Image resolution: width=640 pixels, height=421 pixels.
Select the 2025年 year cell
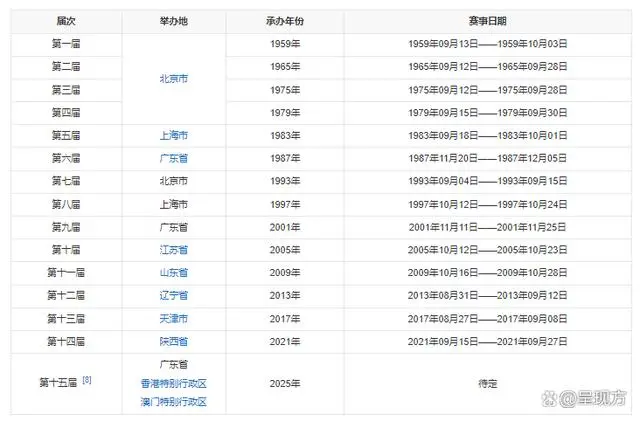tap(284, 383)
